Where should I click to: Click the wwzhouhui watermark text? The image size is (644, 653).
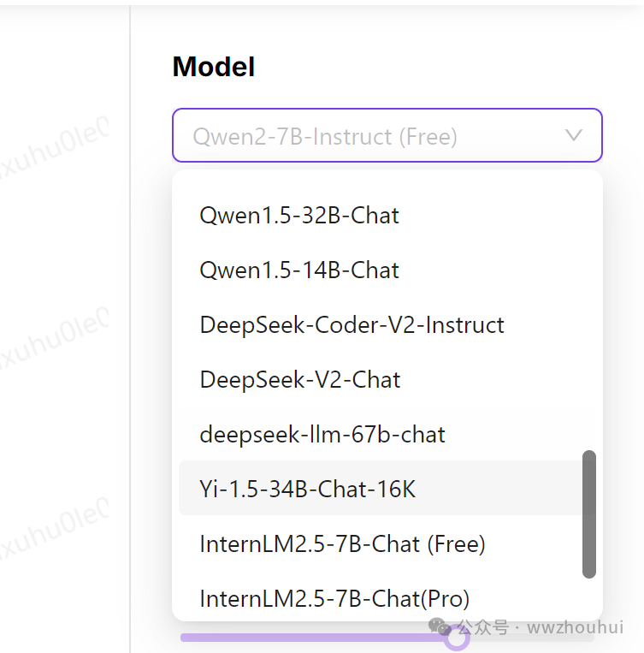575,627
